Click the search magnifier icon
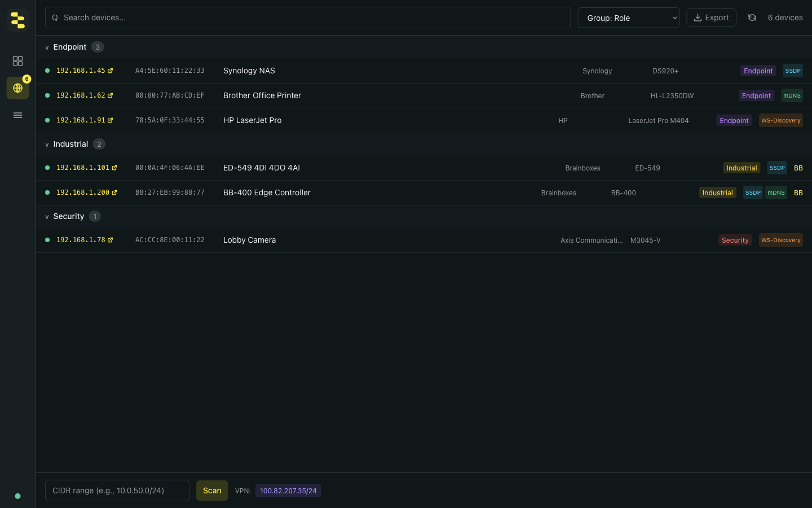 [x=55, y=17]
